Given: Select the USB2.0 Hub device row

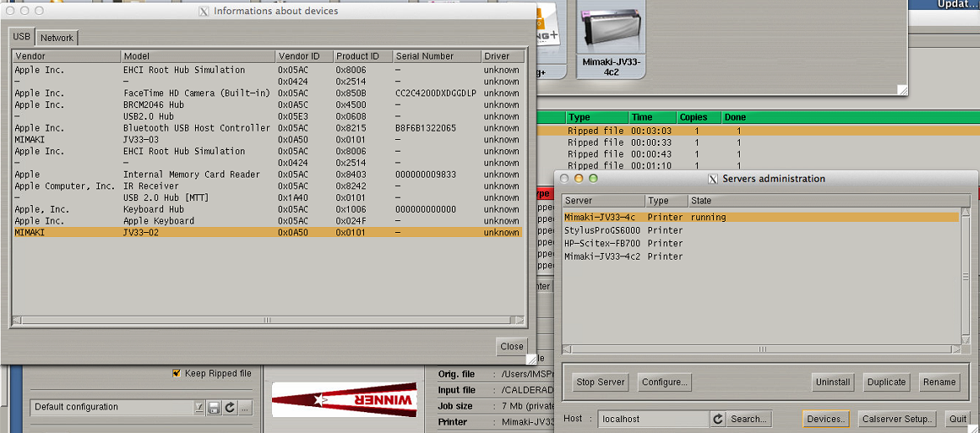Looking at the screenshot, I should 268,116.
